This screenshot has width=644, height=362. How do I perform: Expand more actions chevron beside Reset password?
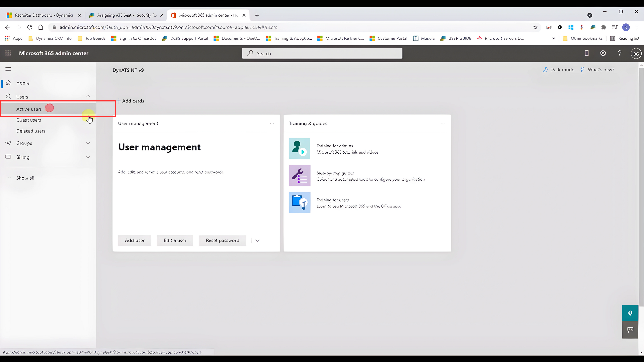click(x=257, y=240)
